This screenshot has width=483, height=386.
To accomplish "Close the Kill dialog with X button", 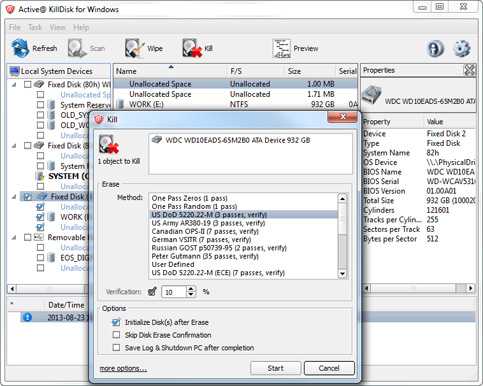I will (342, 117).
